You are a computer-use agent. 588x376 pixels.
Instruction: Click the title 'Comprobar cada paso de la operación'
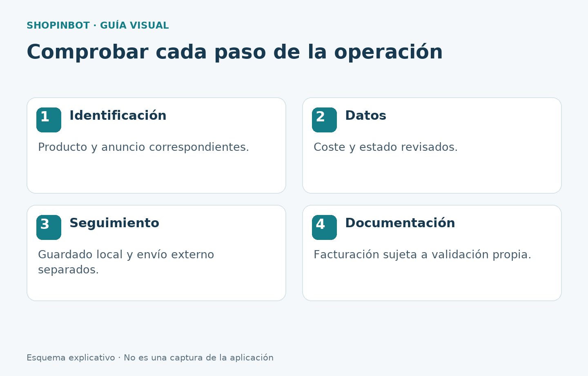click(x=235, y=52)
